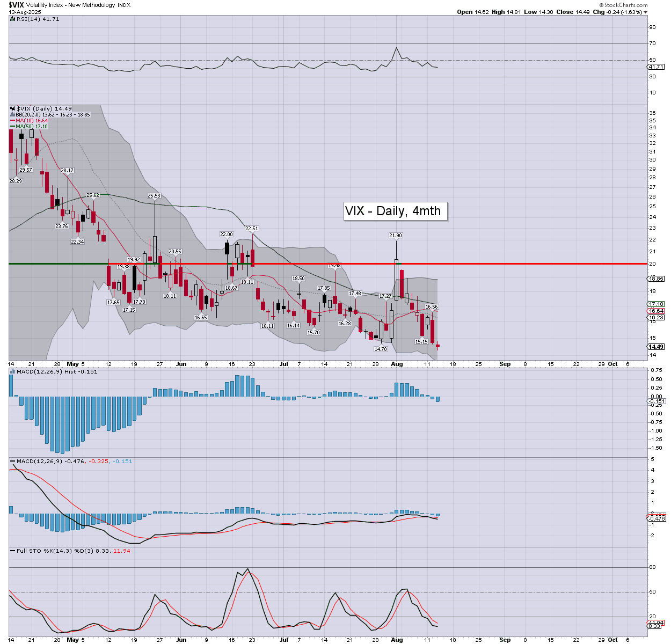Expand the dropdown arrow next to Chg
Viewport: 671px width, 644px height.
646,12
